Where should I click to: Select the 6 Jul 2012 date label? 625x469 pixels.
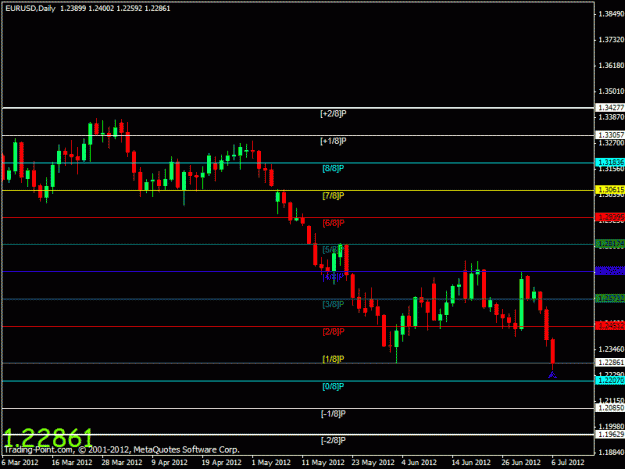[x=568, y=462]
